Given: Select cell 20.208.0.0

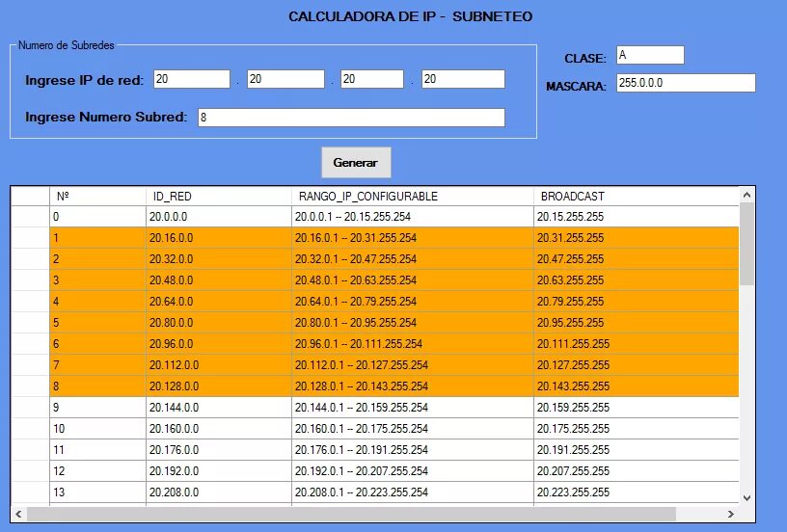Looking at the screenshot, I should pos(219,492).
